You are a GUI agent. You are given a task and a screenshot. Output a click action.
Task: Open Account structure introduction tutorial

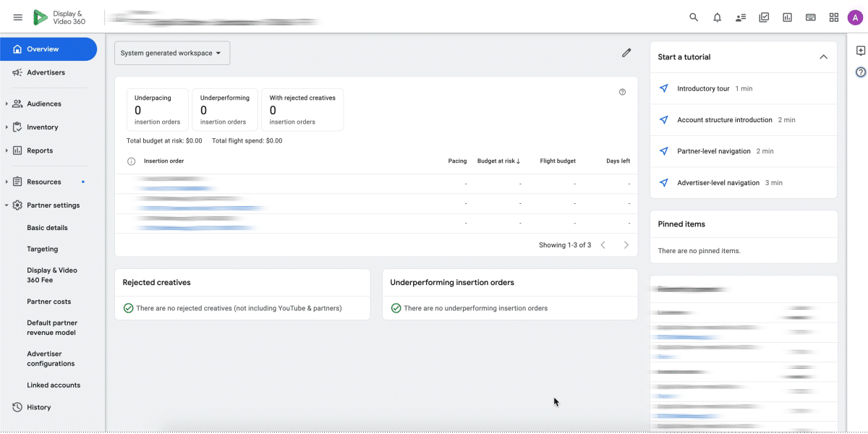click(724, 120)
